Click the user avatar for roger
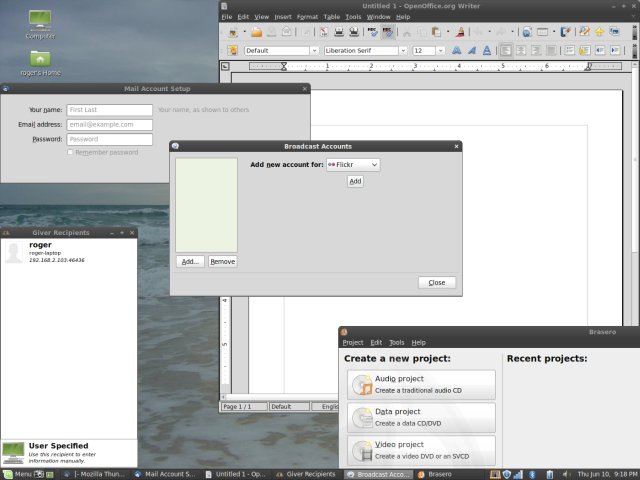Viewport: 640px width, 480px height. tap(14, 252)
